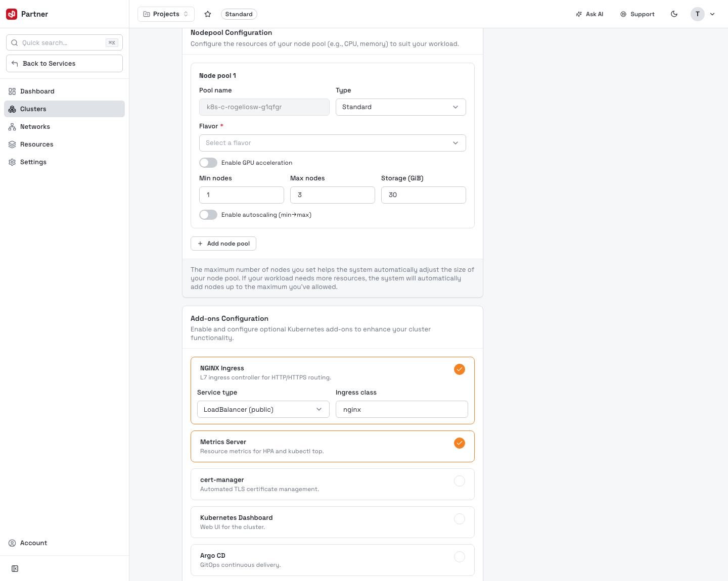728x581 pixels.
Task: Open Networks in the sidebar
Action: click(64, 127)
